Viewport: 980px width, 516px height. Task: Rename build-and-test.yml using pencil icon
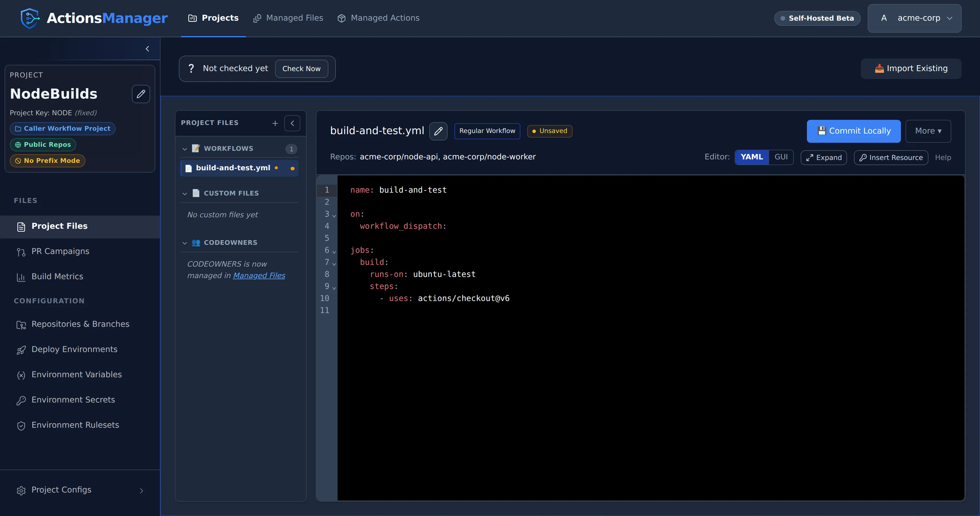point(438,131)
